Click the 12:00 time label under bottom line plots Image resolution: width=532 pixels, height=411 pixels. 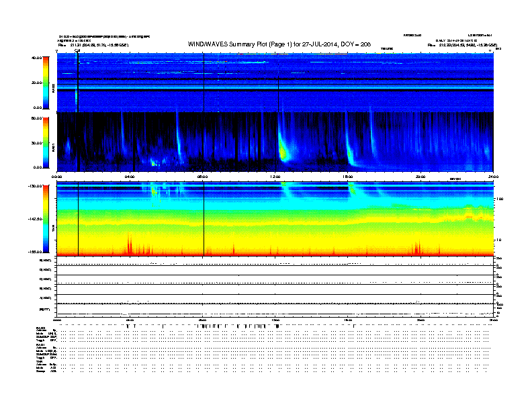(x=275, y=320)
